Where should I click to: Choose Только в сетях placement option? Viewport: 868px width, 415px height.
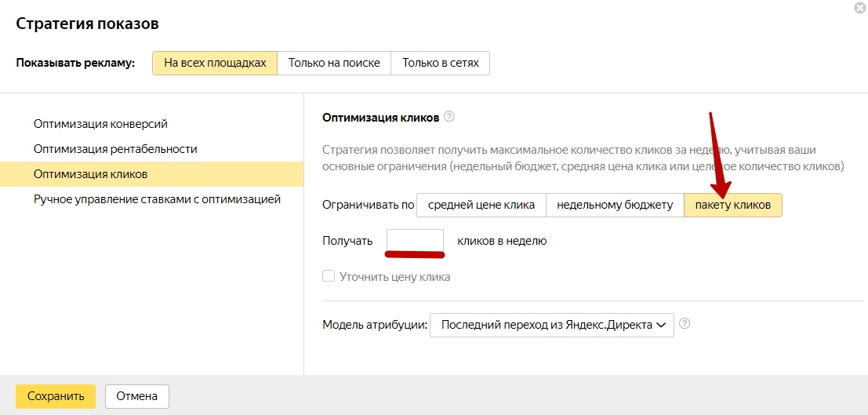click(x=440, y=64)
